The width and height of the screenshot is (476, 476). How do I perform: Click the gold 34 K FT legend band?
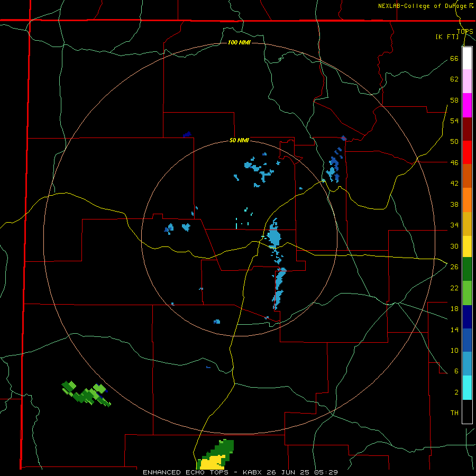[x=467, y=224]
